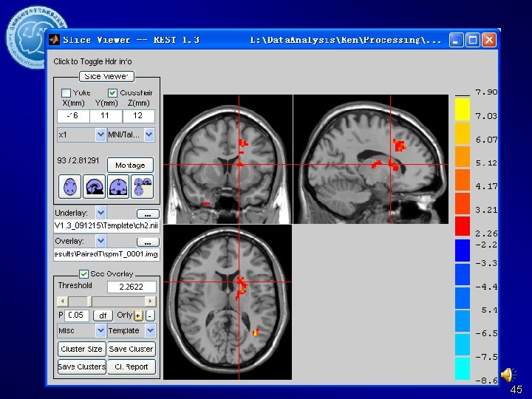Click the Save Cluster button
The height and width of the screenshot is (399, 532).
[131, 349]
